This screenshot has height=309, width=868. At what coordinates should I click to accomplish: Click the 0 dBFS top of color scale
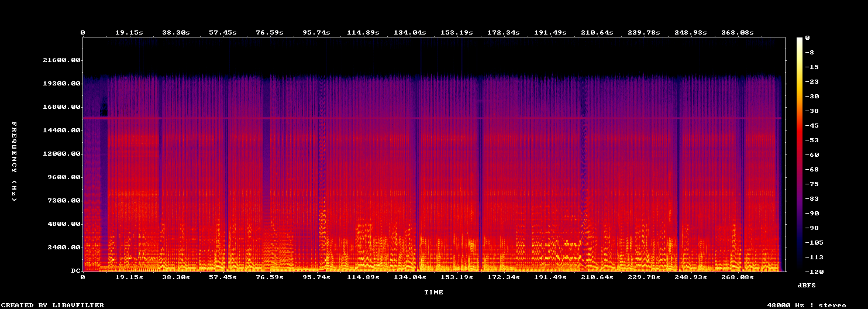point(807,38)
